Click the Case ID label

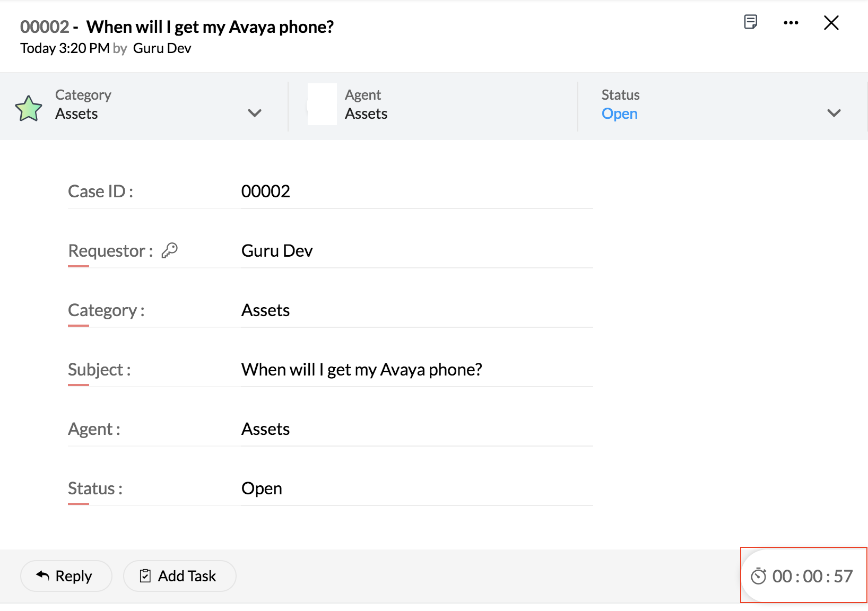point(100,191)
